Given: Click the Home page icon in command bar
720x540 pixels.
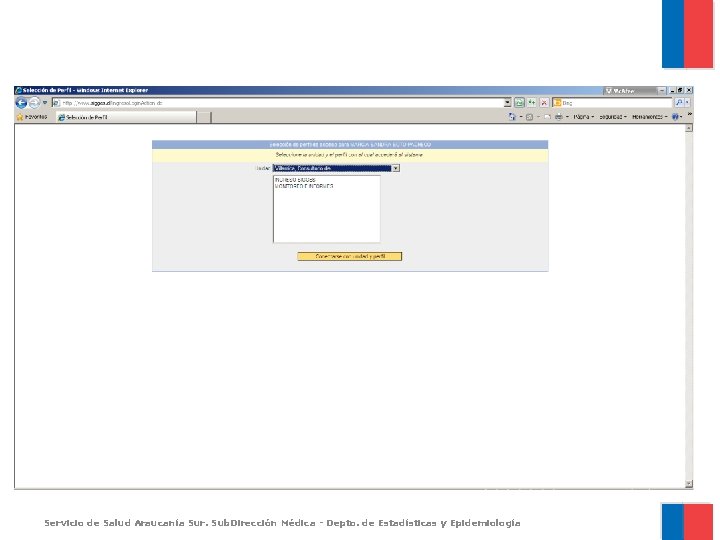Looking at the screenshot, I should tap(512, 117).
